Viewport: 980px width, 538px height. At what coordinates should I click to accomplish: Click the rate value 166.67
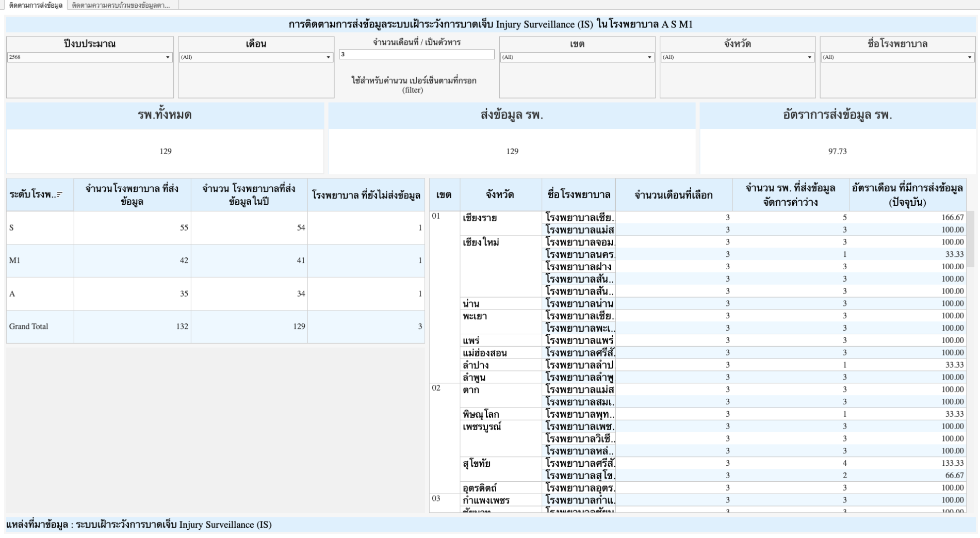click(953, 217)
